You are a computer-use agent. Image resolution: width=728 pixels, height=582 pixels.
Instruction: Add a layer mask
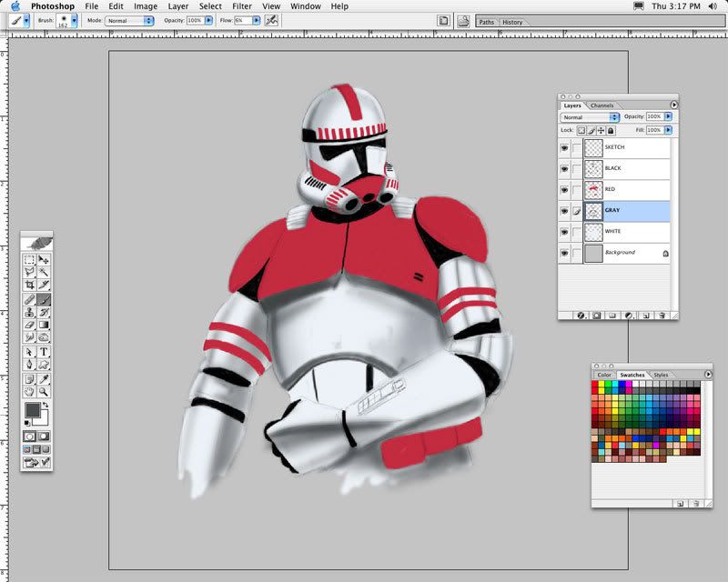pos(597,316)
